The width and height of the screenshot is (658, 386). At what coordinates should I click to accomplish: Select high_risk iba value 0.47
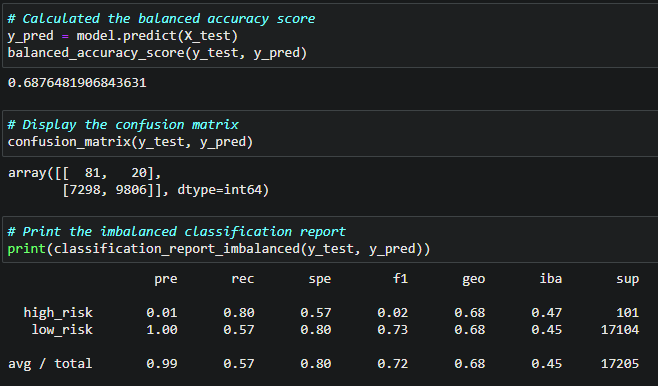[547, 313]
